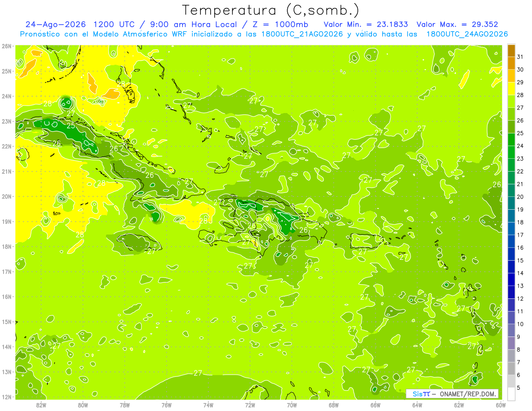Viewport: 532px width, 411px height.
Task: Select dark blue legend swatch between 12 and 13
Action: tap(511, 292)
